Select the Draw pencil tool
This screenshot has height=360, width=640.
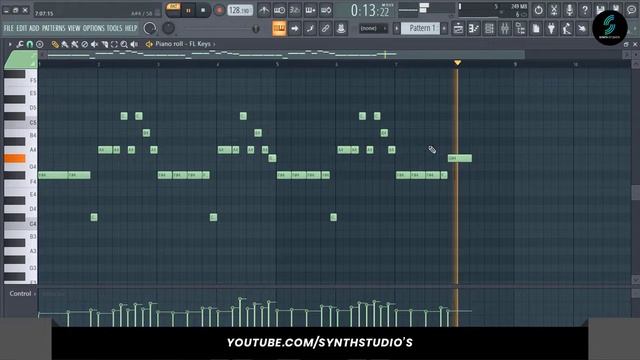point(55,44)
